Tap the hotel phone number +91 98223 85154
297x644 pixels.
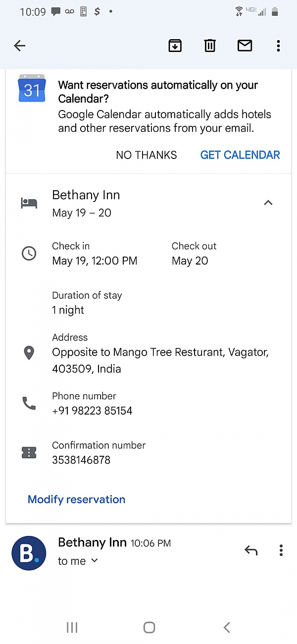[x=92, y=411]
